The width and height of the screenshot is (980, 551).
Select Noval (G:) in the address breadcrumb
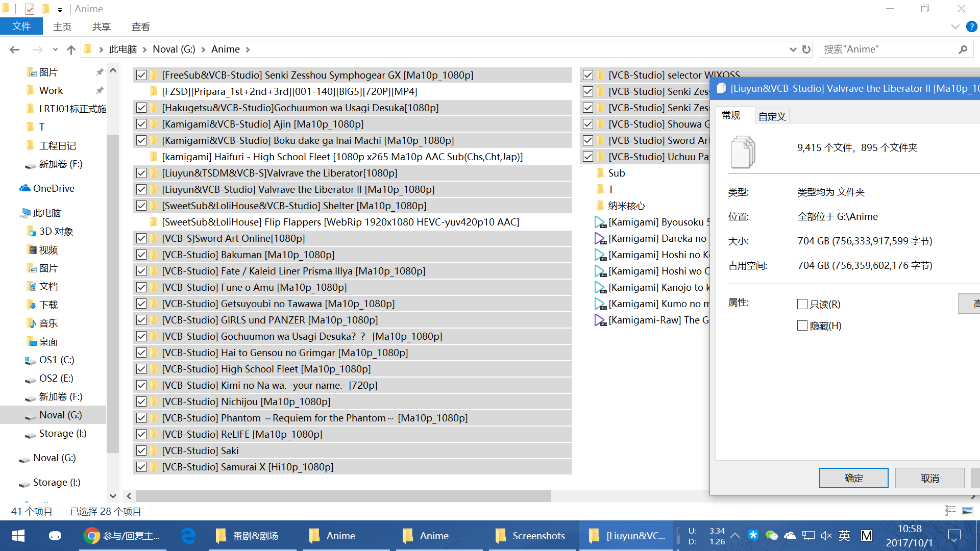(x=174, y=49)
